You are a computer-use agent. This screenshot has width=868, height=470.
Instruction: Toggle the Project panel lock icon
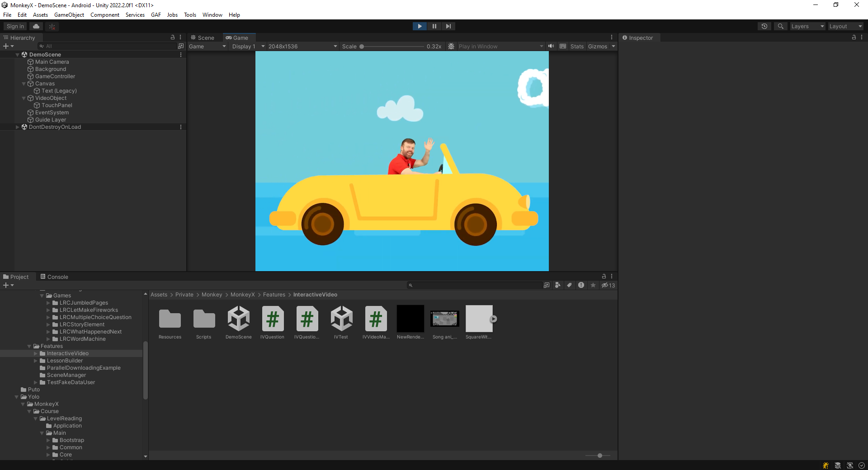coord(604,276)
